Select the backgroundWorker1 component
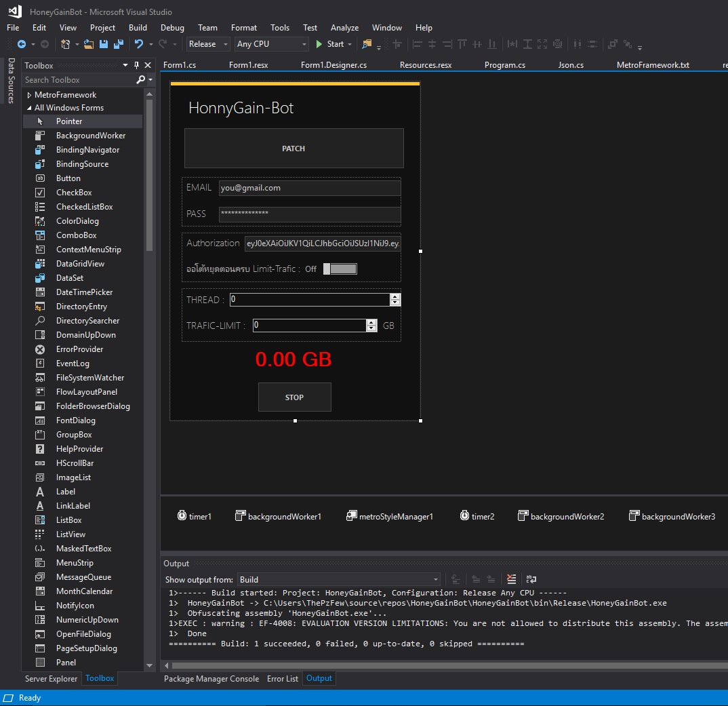 278,516
